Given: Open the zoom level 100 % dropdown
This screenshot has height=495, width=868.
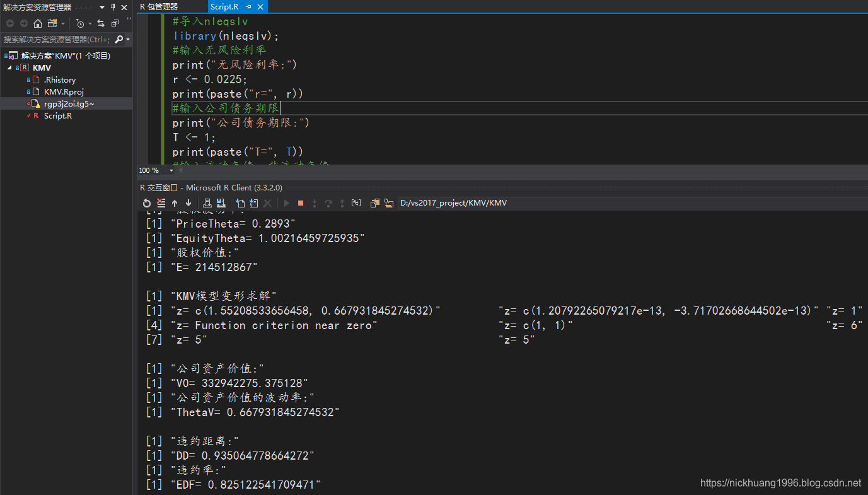Looking at the screenshot, I should pos(171,170).
